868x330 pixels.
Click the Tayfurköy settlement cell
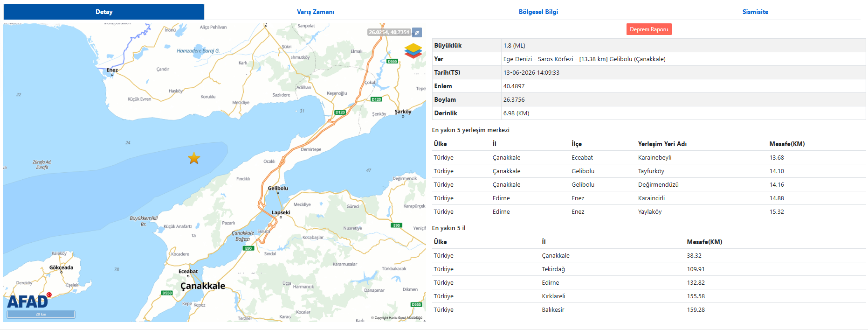click(651, 171)
